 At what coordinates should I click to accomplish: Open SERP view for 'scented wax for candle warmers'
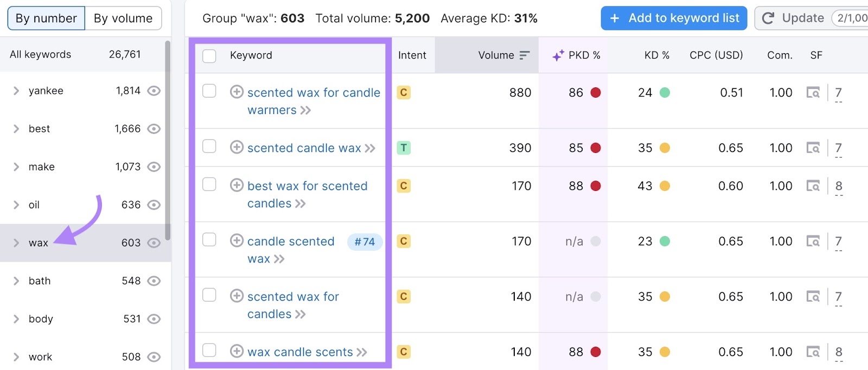coord(813,93)
